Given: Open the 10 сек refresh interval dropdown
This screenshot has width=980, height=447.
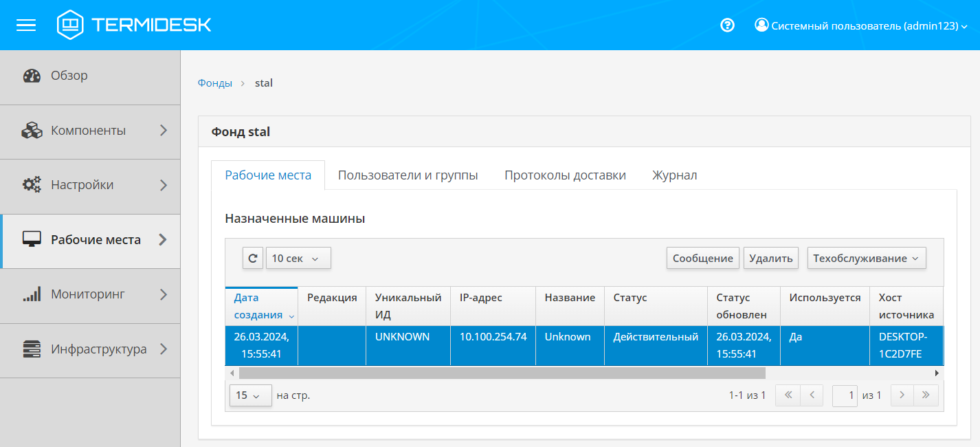Looking at the screenshot, I should [298, 258].
